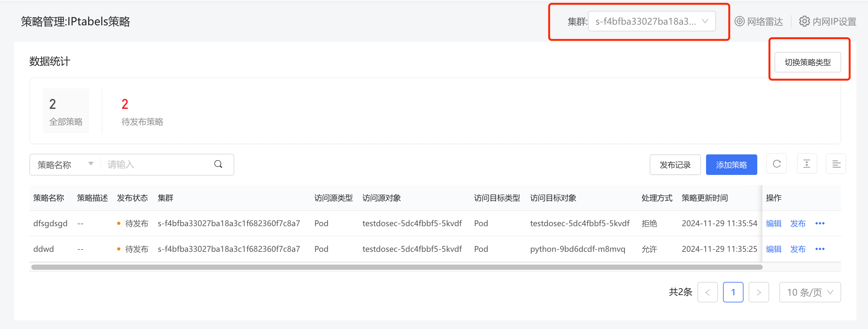Click the policy search input field
This screenshot has height=329, width=868.
coord(157,165)
